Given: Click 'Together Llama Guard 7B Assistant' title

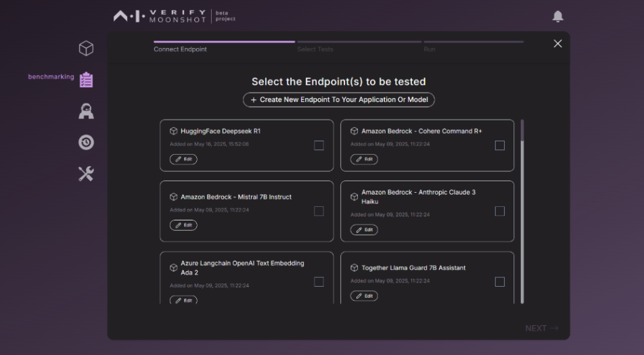Looking at the screenshot, I should [413, 268].
